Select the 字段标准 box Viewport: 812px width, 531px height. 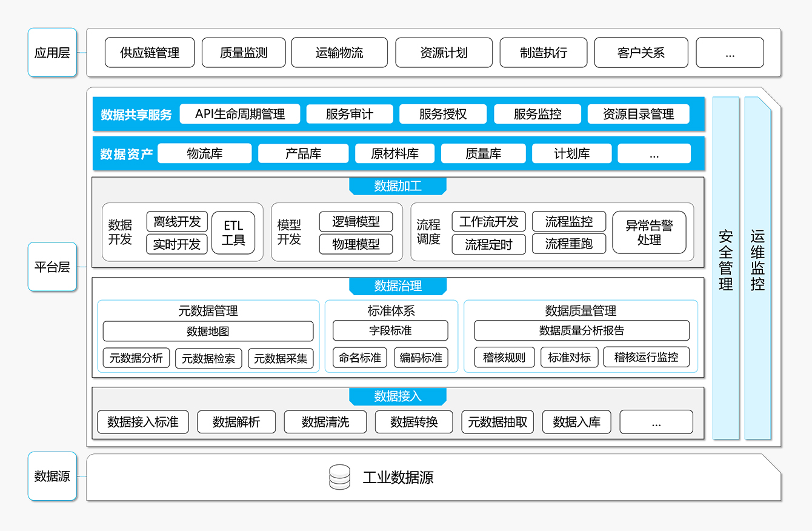390,331
